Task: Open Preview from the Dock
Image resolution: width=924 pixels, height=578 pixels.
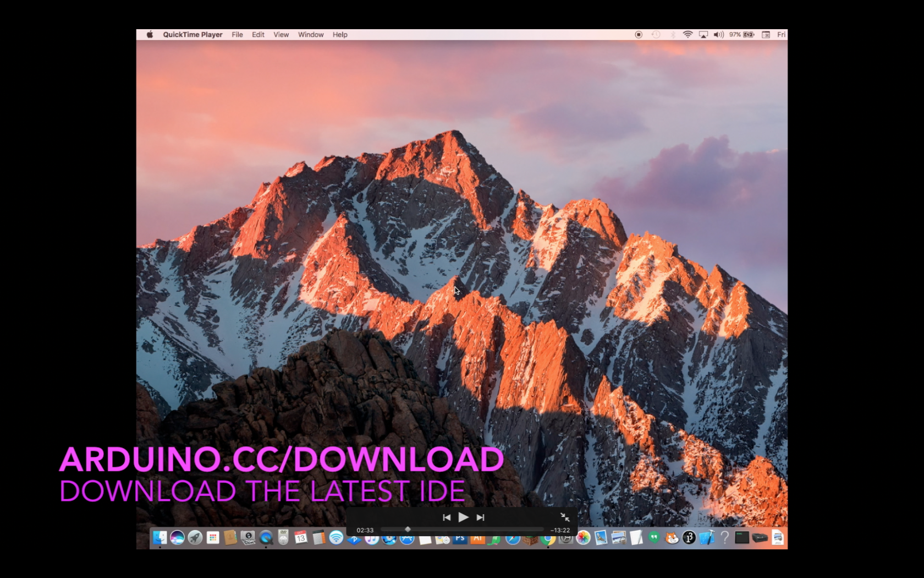Action: point(619,538)
